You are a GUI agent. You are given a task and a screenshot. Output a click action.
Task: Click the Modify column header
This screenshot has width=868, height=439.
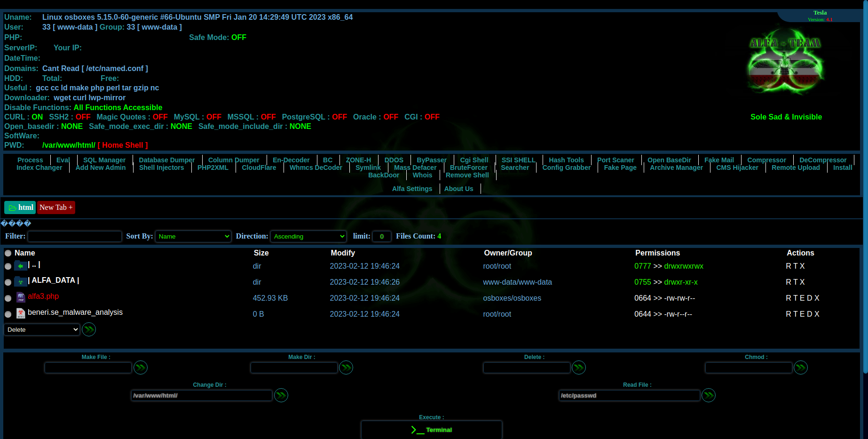[x=343, y=253]
